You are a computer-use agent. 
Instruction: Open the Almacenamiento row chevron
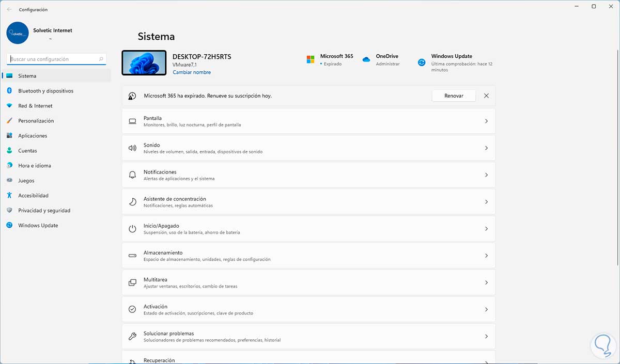[486, 256]
